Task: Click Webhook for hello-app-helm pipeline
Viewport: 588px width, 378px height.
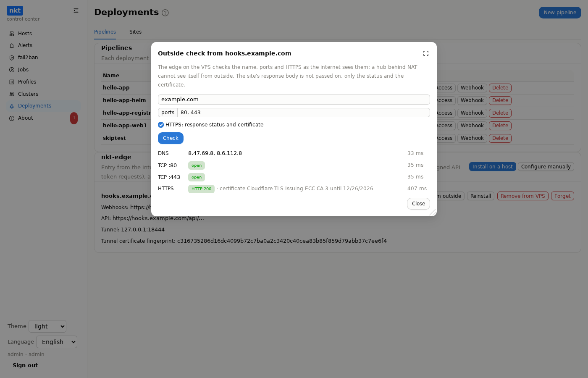Action: pos(472,100)
